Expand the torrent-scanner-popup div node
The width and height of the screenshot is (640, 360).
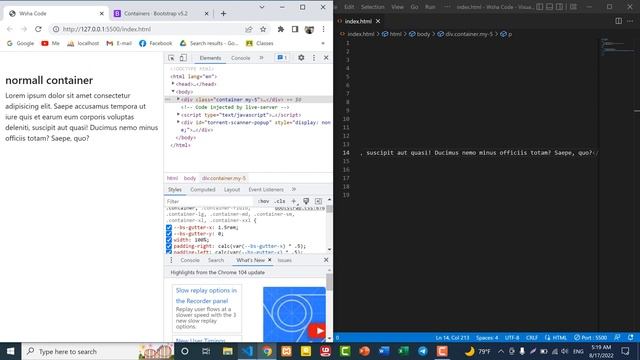(x=178, y=122)
